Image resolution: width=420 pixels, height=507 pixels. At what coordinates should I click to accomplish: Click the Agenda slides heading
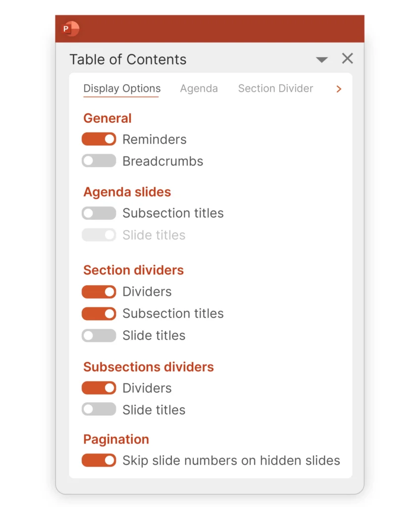(127, 192)
